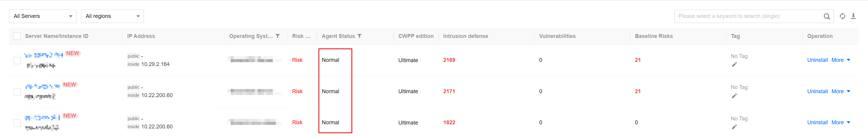Screen dimensions: 868x138
Task: Open the Operating System column filter
Action: 278,36
